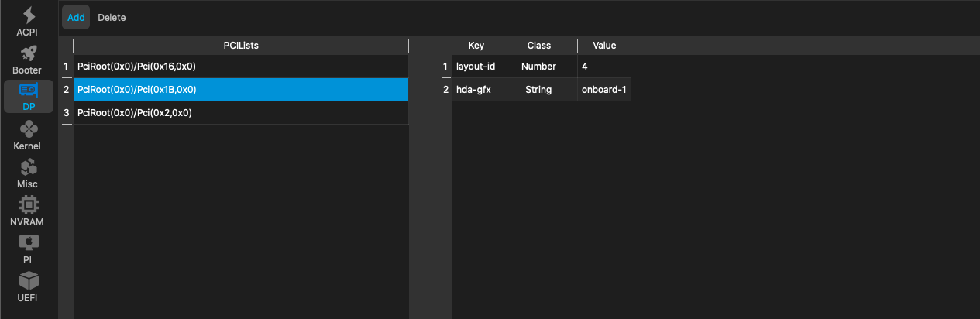The width and height of the screenshot is (980, 319).
Task: Select the layout-id key cell
Action: click(x=476, y=67)
